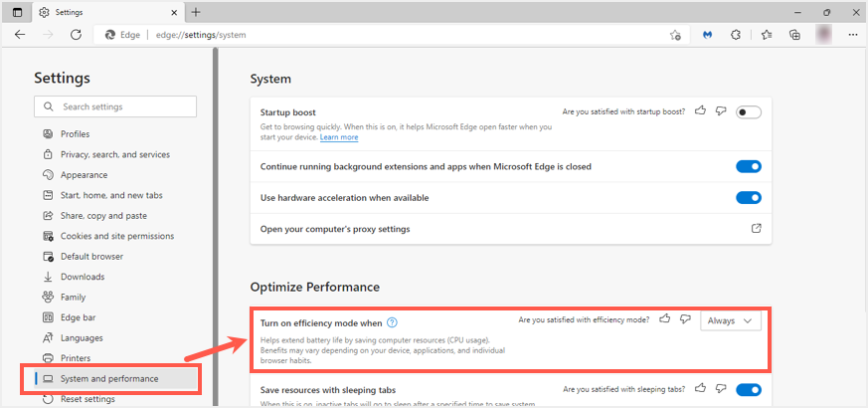Toggle Use hardware acceleration switch
Screen dimensions: 868x408
coord(749,197)
